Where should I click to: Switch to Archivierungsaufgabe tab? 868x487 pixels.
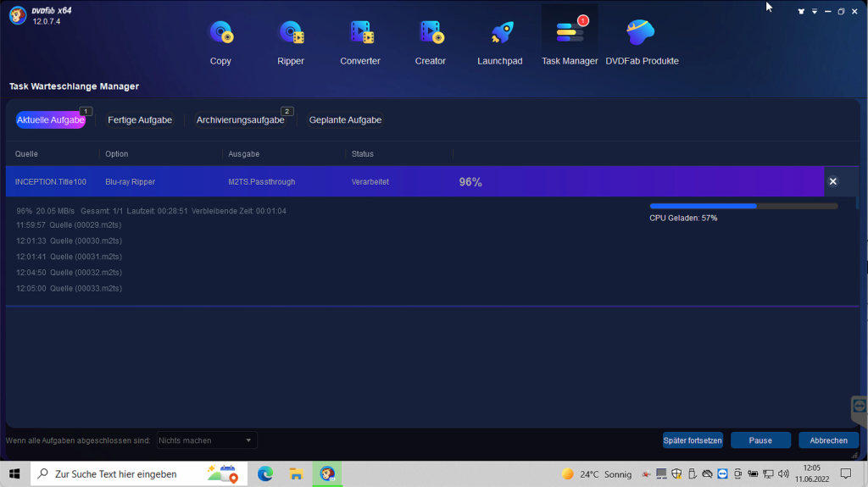[240, 119]
